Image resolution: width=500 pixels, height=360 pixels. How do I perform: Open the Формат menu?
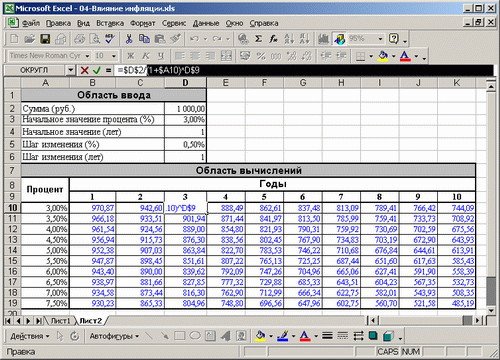143,23
